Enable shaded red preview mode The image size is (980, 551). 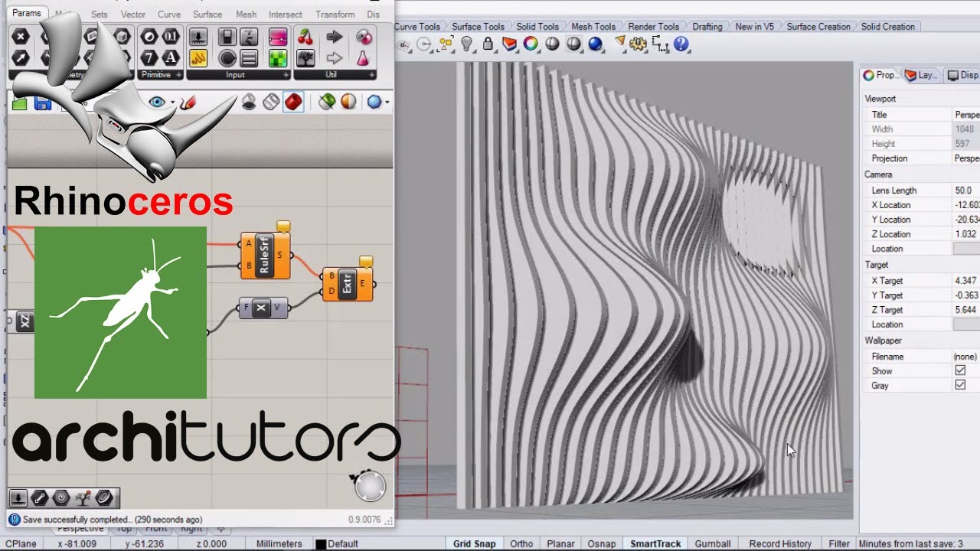[x=293, y=102]
